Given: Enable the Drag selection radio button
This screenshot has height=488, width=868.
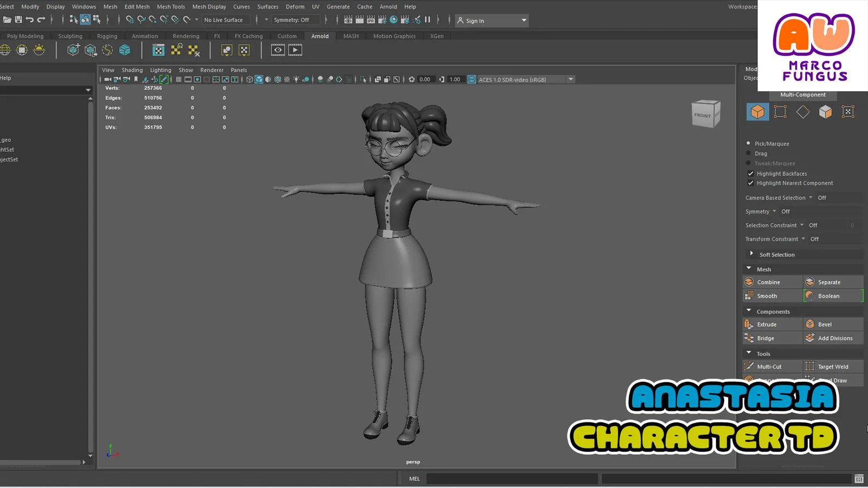Looking at the screenshot, I should 748,153.
